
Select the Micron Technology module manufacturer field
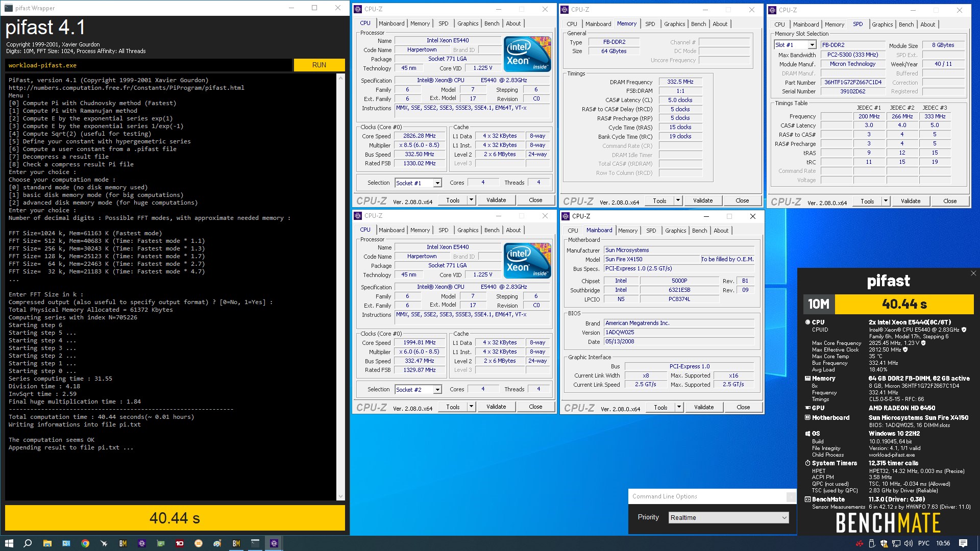tap(853, 64)
